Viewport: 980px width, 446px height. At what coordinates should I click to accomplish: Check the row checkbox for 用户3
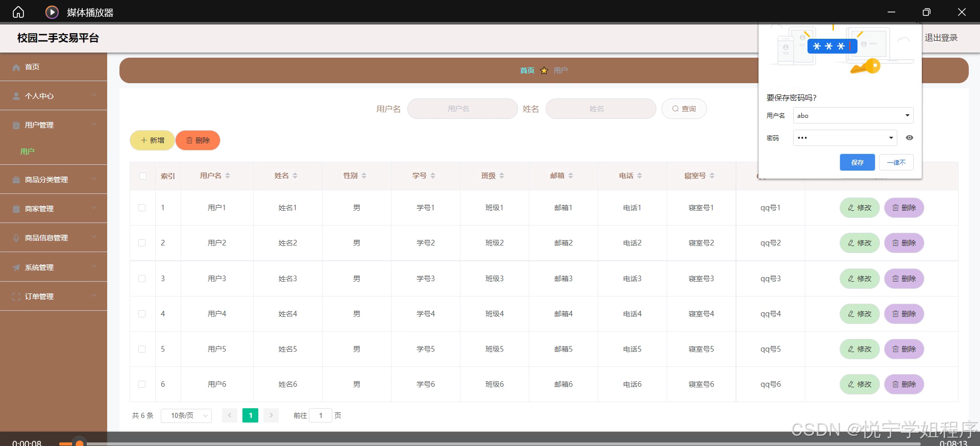(x=142, y=279)
